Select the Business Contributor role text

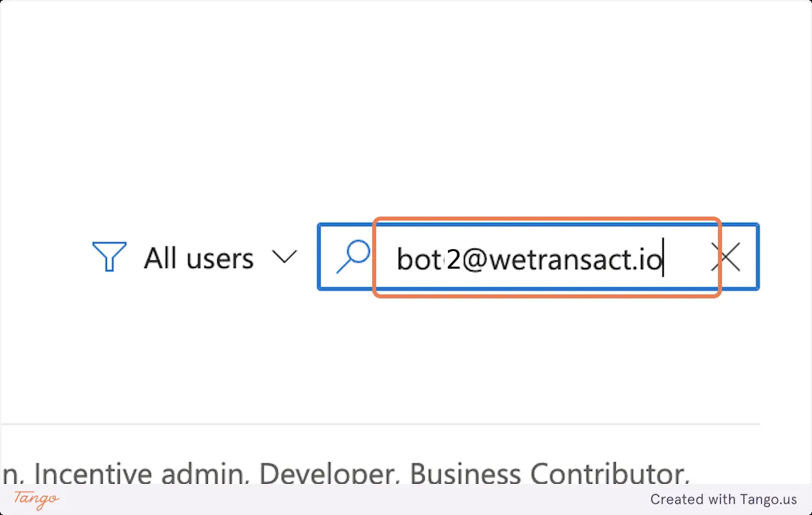(x=549, y=474)
